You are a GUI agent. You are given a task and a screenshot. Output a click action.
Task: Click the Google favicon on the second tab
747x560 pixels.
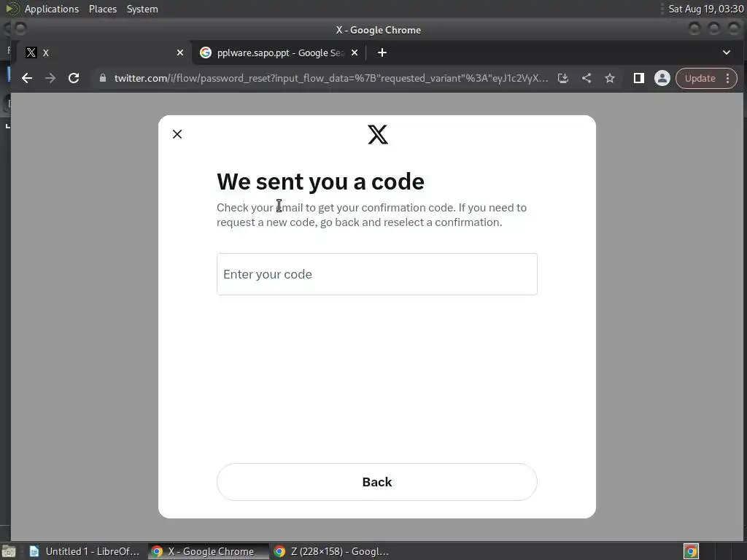tap(205, 52)
